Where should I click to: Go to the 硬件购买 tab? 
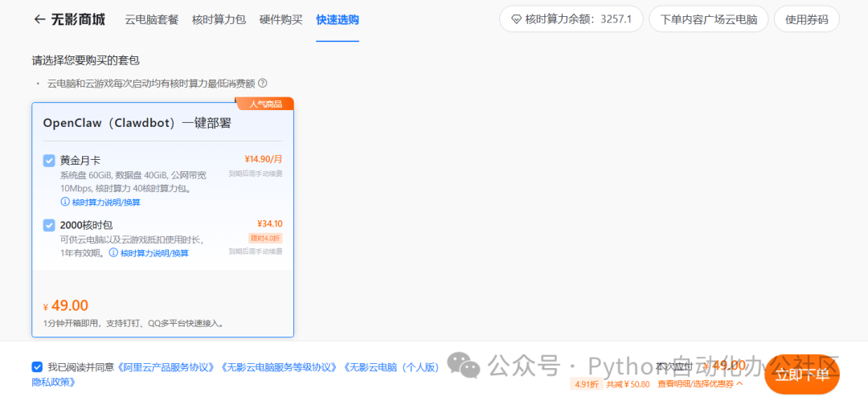281,19
